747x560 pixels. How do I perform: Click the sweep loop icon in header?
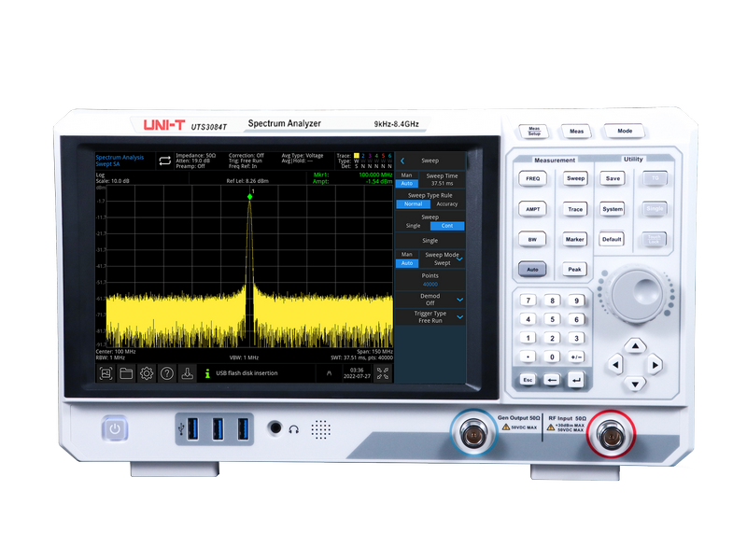(164, 160)
